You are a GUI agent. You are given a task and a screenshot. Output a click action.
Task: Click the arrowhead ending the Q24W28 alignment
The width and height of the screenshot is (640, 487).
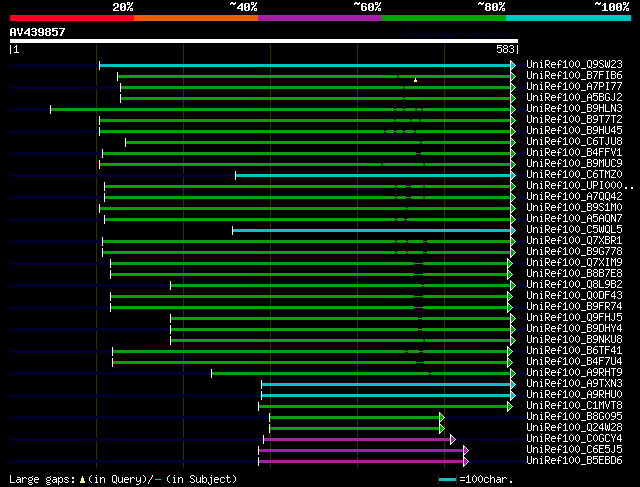click(x=442, y=429)
